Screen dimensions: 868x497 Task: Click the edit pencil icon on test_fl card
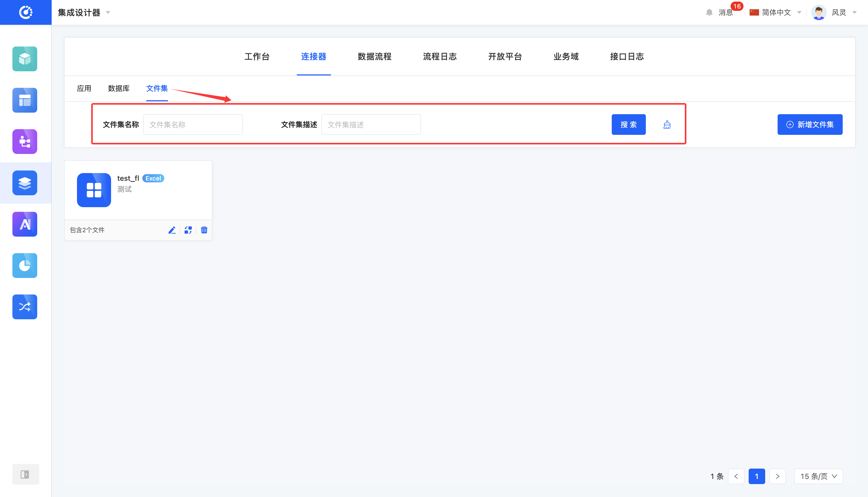(x=172, y=230)
